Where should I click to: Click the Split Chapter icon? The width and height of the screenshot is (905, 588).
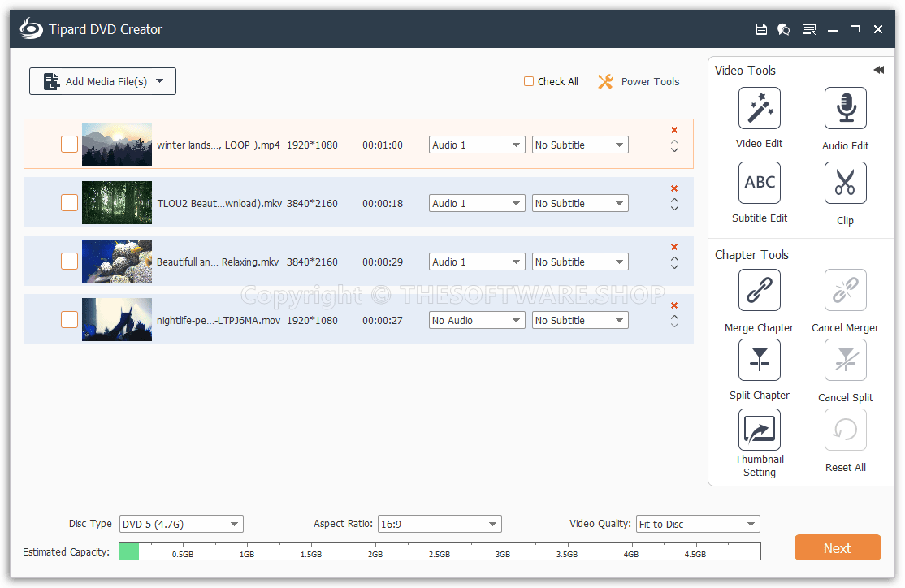point(759,360)
